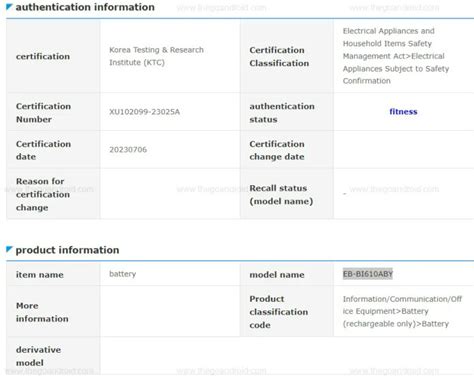This screenshot has height=382, width=474.
Task: Click the Electrical Appliances classification text
Action: point(396,56)
